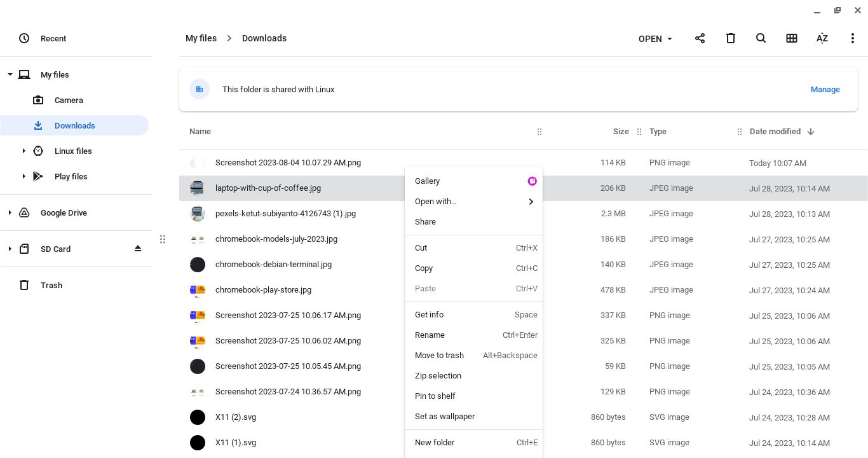868x458 pixels.
Task: Click the shared-with-Linux banner icon
Action: point(200,89)
